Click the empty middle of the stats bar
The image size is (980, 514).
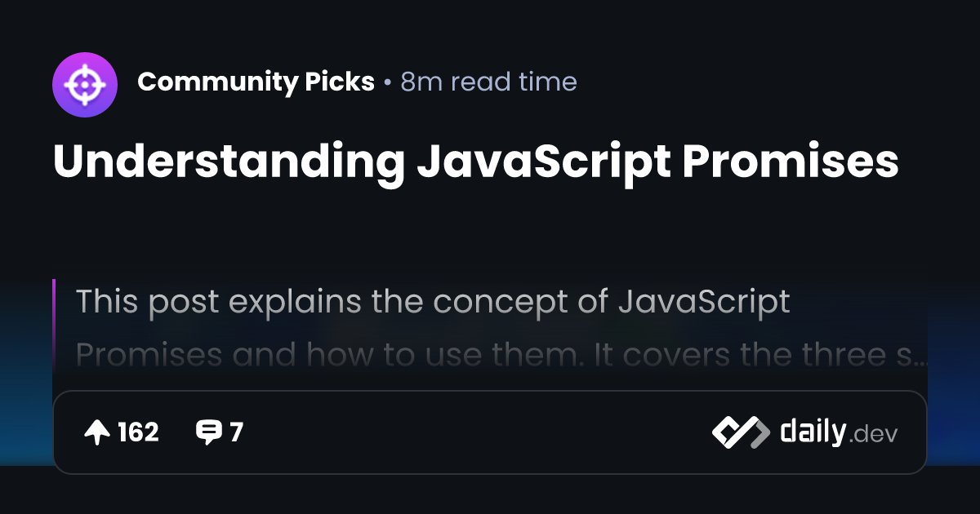click(474, 432)
